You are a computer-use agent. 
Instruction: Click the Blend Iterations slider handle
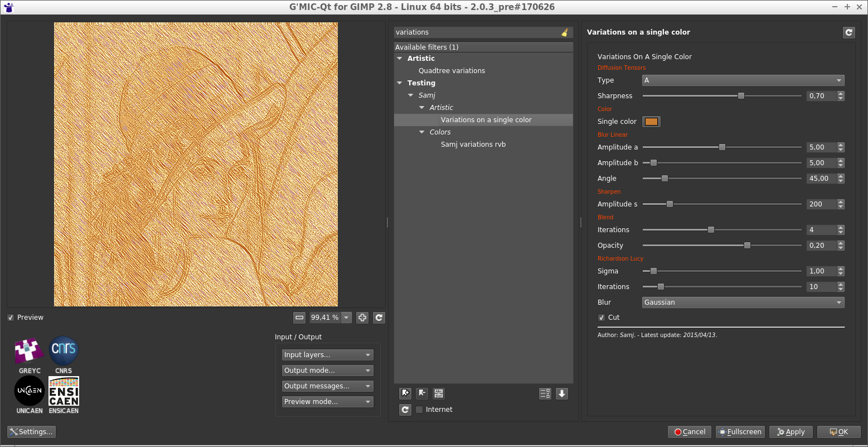click(x=711, y=230)
